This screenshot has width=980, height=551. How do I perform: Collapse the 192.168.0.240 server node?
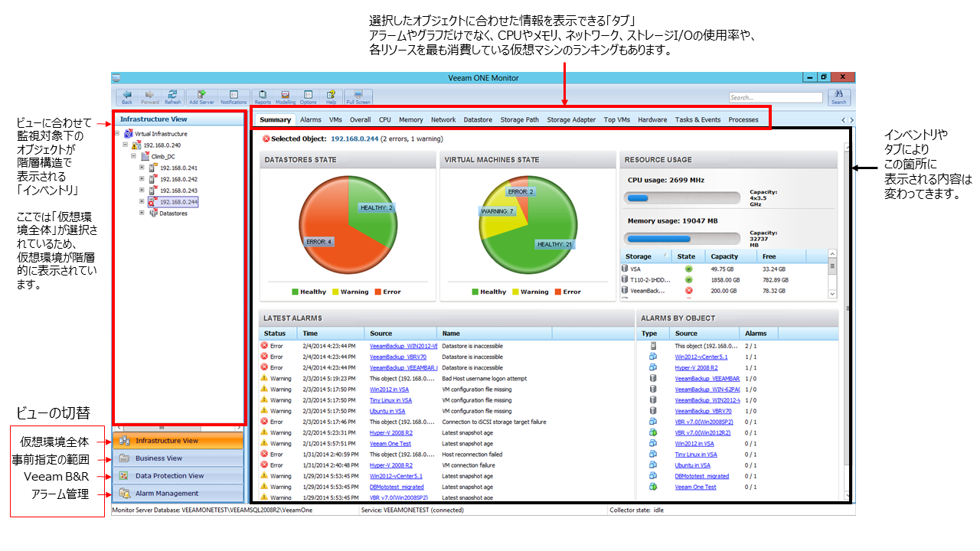(x=126, y=145)
